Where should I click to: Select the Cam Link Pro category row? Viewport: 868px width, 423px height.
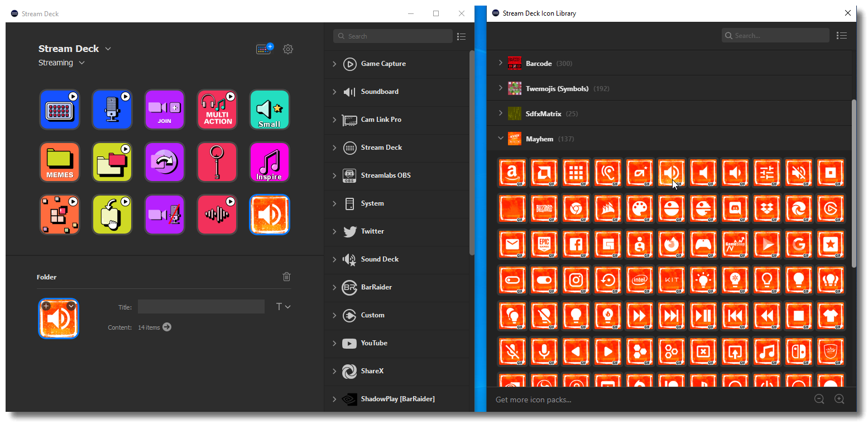(x=397, y=120)
